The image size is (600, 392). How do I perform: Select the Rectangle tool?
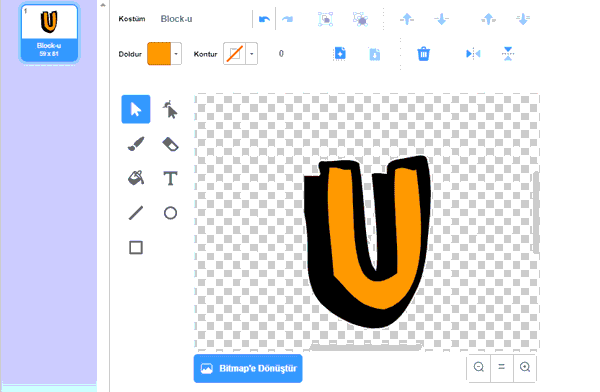pos(136,247)
